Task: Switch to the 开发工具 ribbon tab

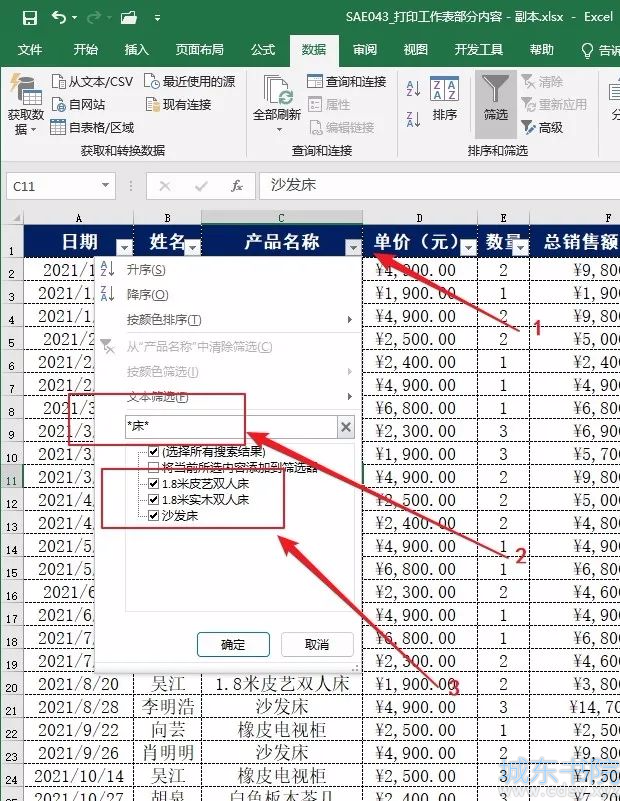Action: tap(479, 50)
